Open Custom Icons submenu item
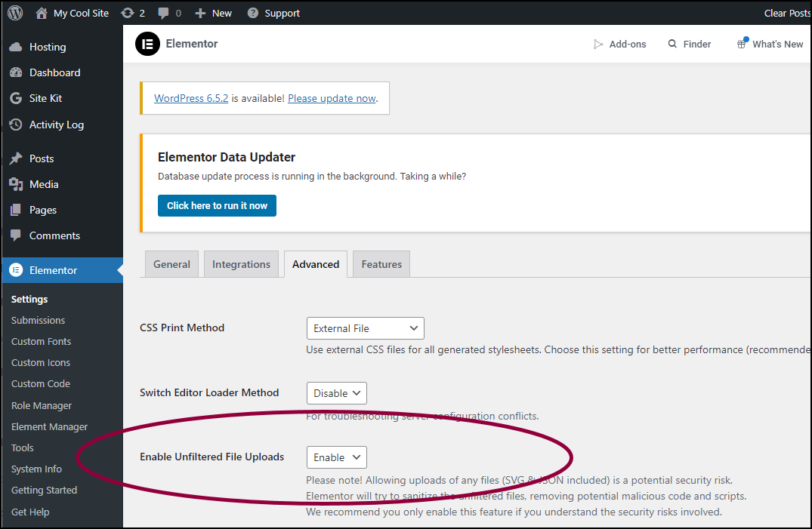 (x=41, y=363)
